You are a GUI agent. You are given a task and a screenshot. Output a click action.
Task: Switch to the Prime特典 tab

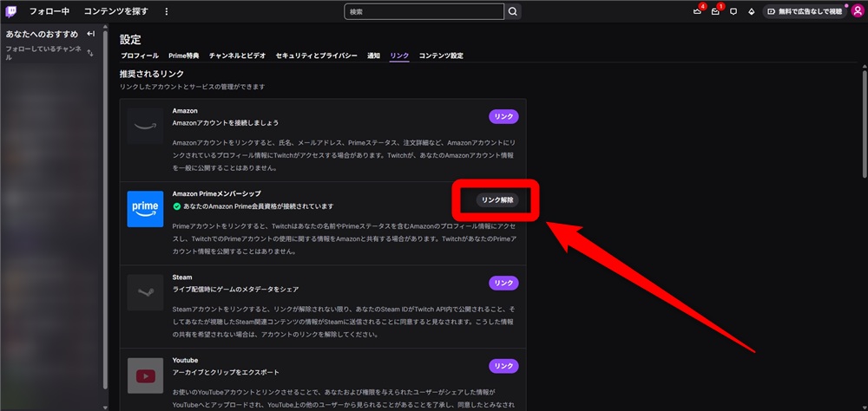point(184,55)
